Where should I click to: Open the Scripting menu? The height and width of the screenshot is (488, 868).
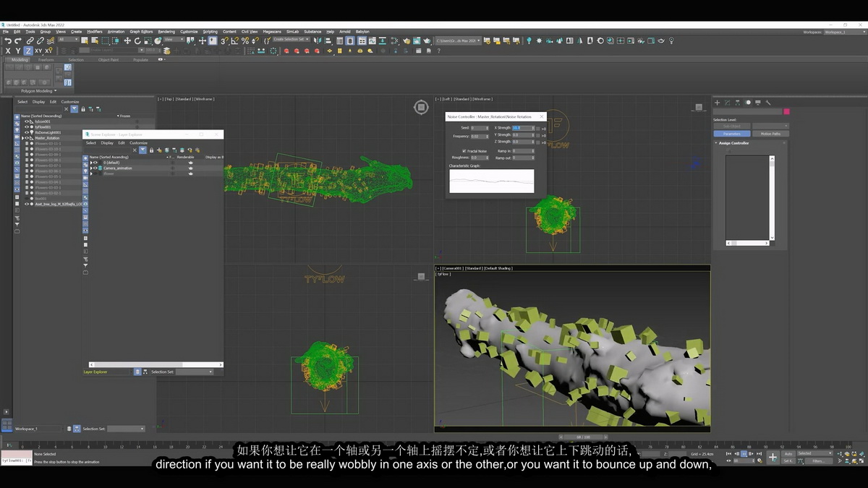[x=210, y=32]
